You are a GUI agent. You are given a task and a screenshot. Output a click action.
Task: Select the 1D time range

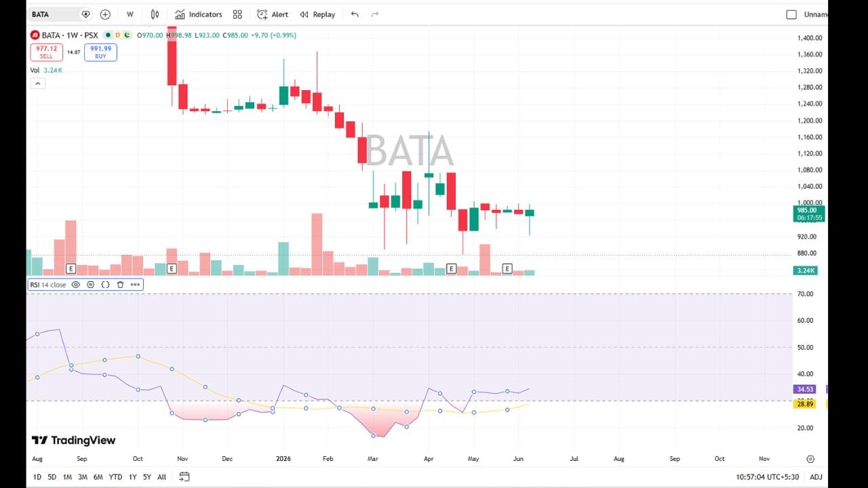tap(37, 477)
